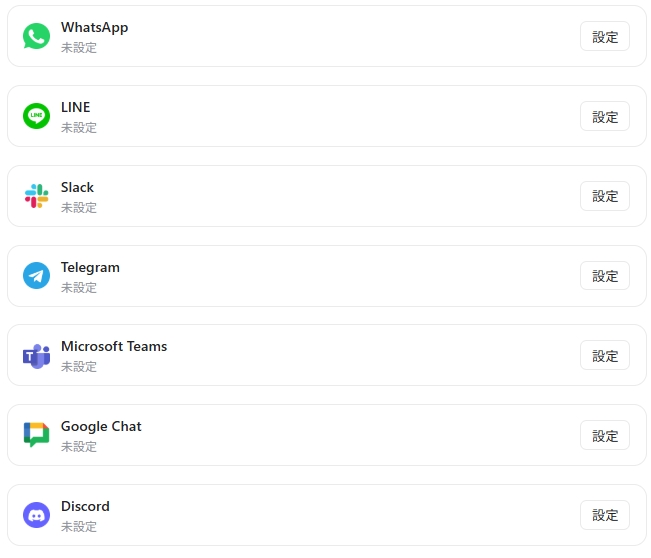Hit the 設定 button for Google Chat
The height and width of the screenshot is (558, 651).
point(605,435)
